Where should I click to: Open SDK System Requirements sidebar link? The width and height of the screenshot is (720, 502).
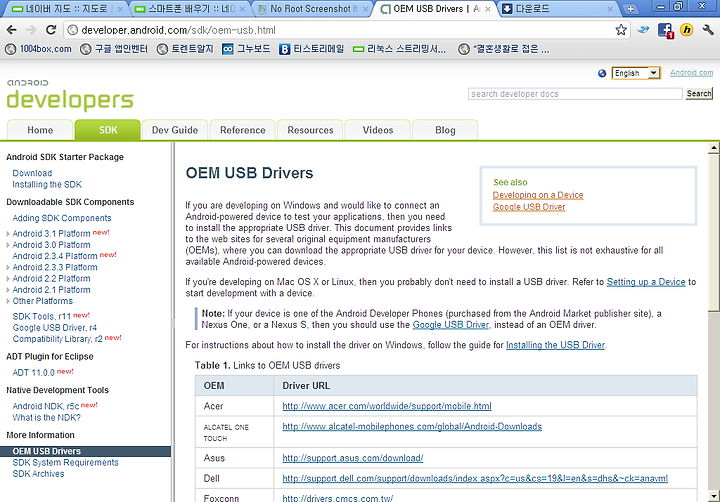pos(65,463)
